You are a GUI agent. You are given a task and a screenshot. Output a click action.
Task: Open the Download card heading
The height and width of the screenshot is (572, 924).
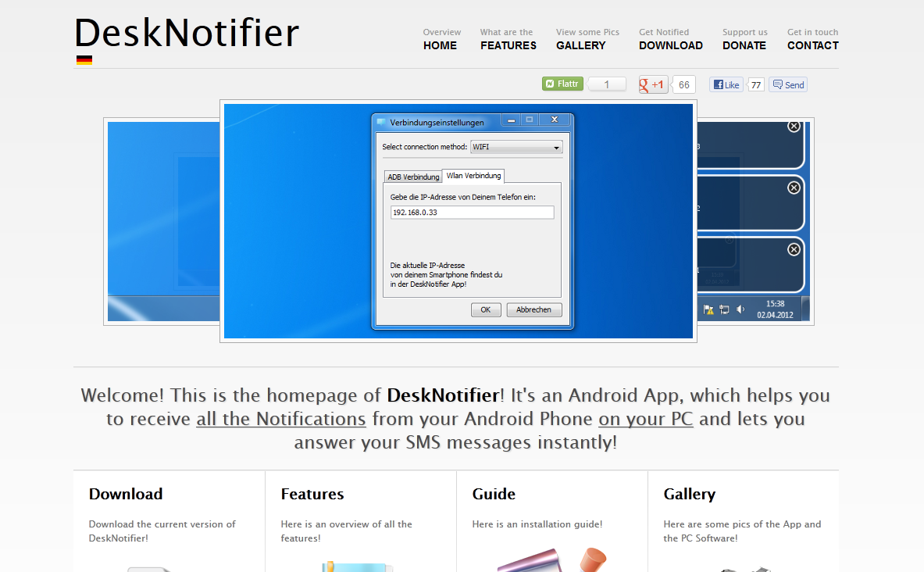(x=126, y=494)
